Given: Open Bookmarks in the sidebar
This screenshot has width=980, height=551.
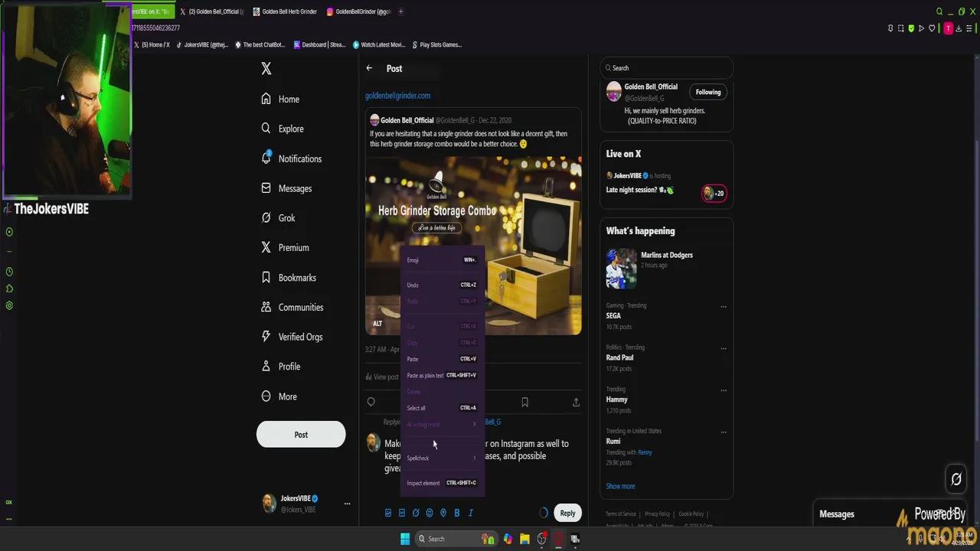Looking at the screenshot, I should [289, 278].
